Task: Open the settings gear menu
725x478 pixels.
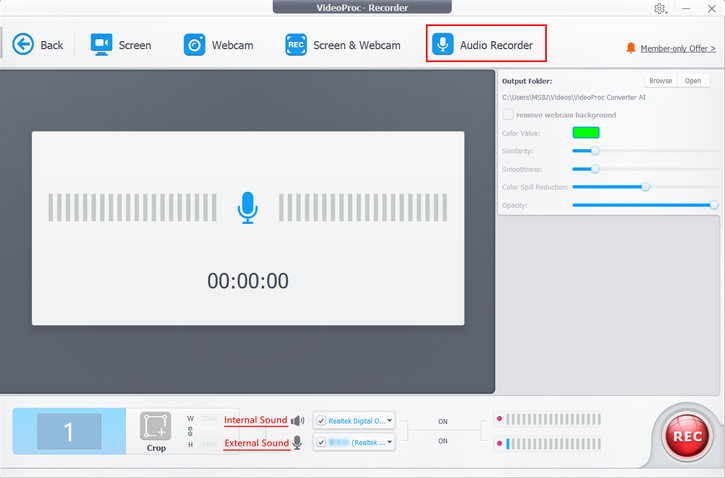Action: [660, 8]
